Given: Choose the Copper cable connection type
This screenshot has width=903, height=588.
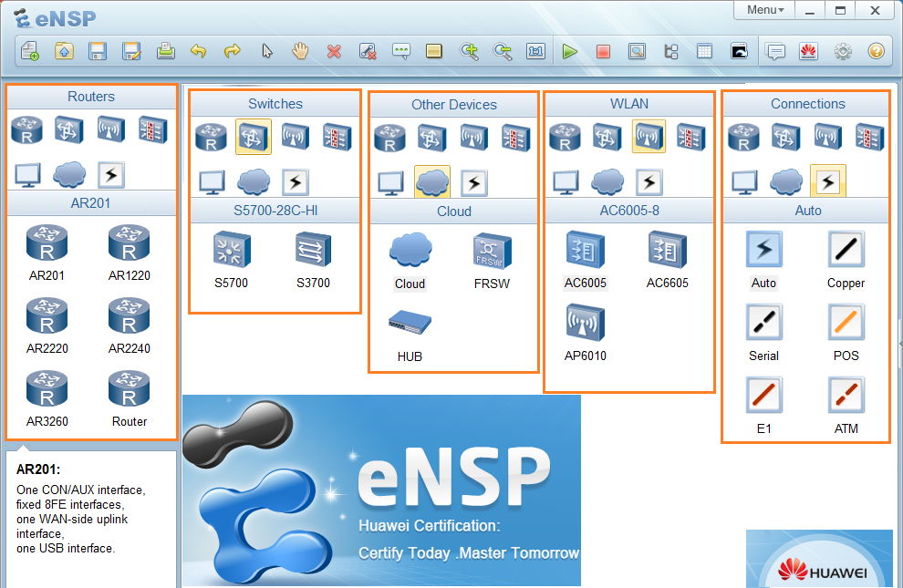Looking at the screenshot, I should 846,250.
